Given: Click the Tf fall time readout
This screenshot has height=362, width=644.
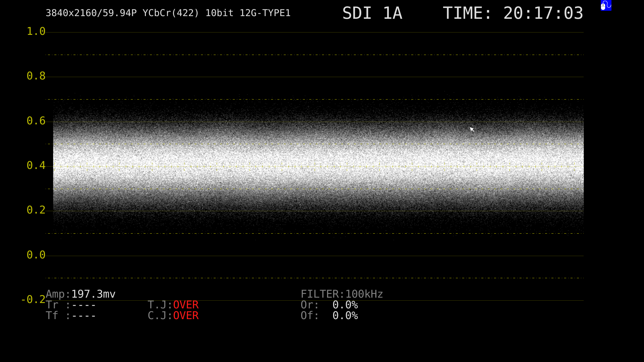Looking at the screenshot, I should click(71, 315).
